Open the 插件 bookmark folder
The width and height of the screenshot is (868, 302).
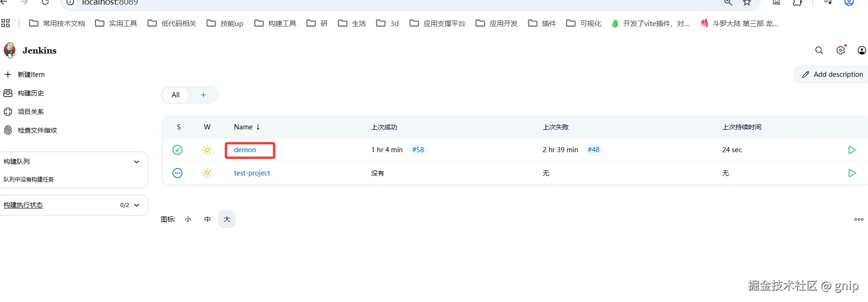tap(542, 23)
